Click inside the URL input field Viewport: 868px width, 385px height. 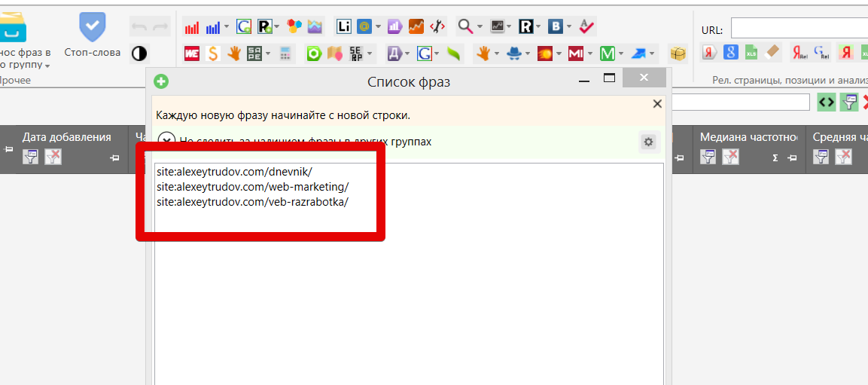coord(798,29)
